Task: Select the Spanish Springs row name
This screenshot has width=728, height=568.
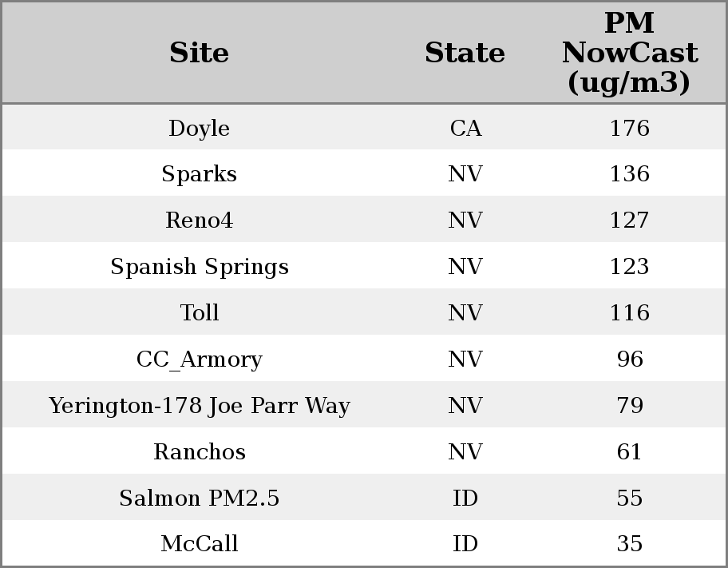Action: (199, 267)
